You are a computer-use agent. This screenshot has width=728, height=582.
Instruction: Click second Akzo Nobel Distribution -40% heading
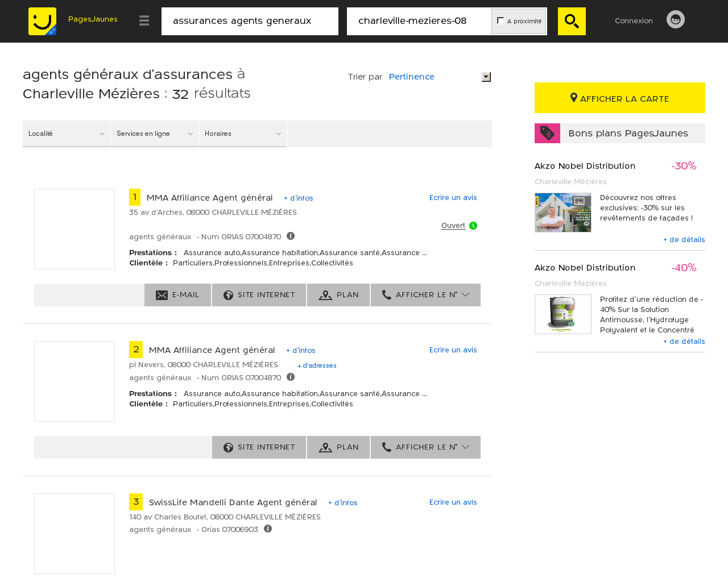[x=585, y=268]
